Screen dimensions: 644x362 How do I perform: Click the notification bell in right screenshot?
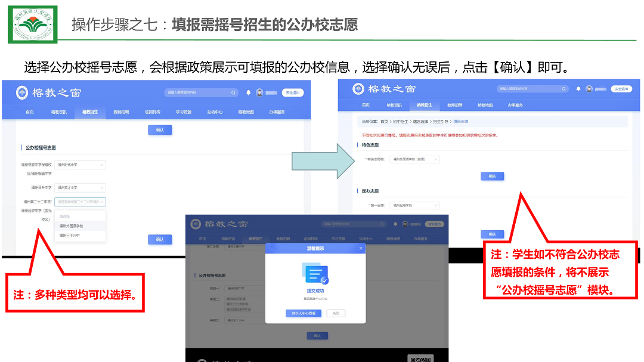[x=578, y=89]
